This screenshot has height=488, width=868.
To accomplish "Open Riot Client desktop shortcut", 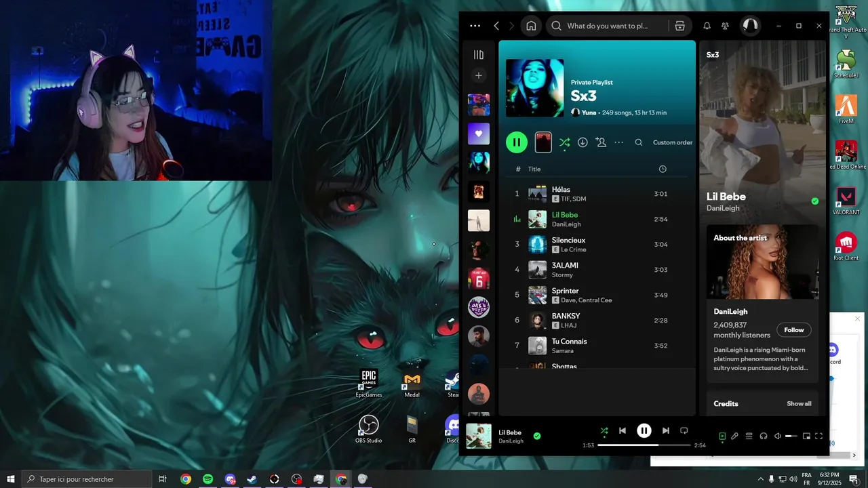I will tap(846, 246).
